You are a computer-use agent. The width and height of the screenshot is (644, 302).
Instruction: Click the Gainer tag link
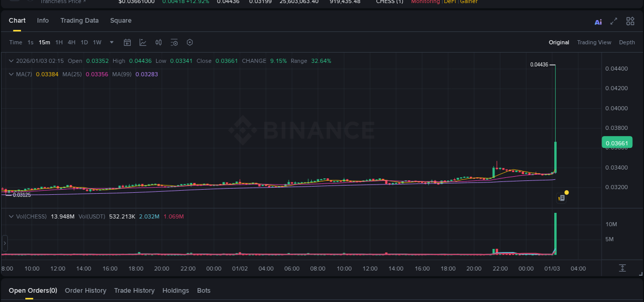pos(468,2)
